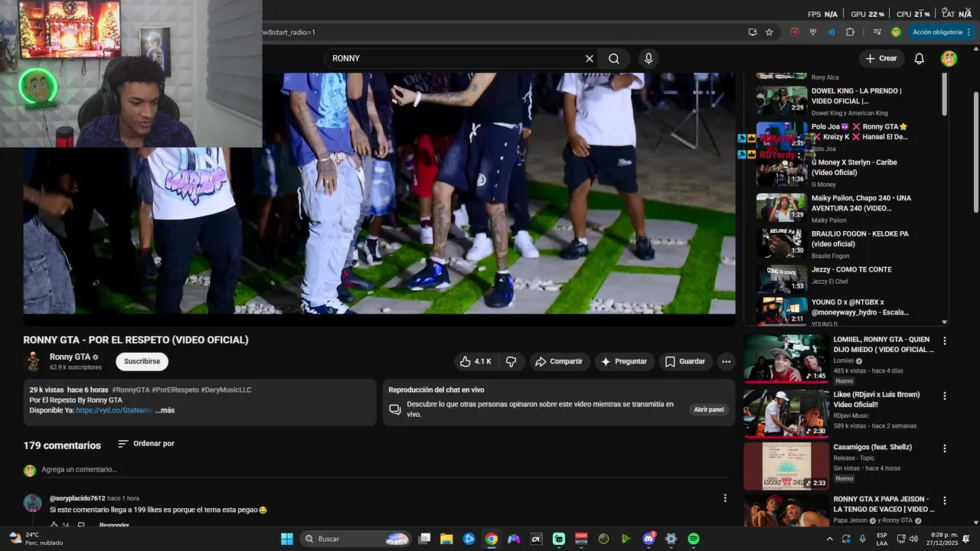Screen dimensions: 980x551
Task: Open options for RONNY GTA X PAPA JEISON video
Action: coord(944,500)
